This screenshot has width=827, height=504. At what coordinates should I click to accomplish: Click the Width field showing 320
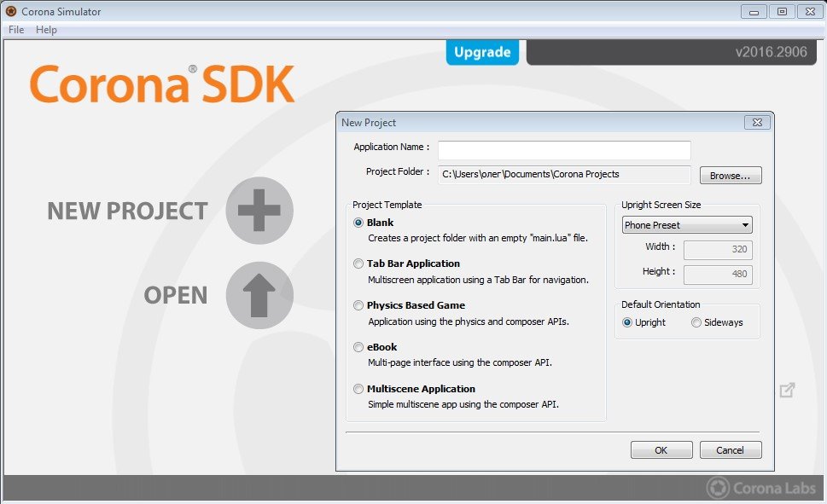(x=718, y=249)
